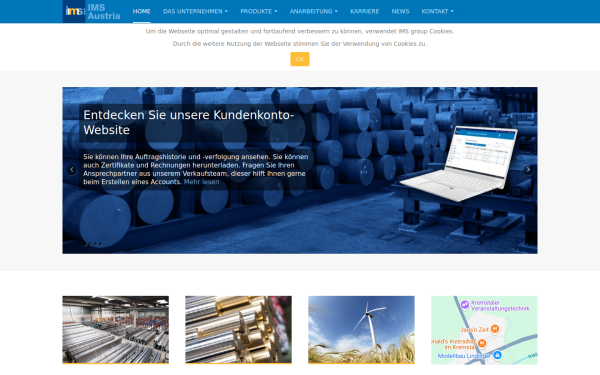Open the wind turbine thumbnail
Screen dimensions: 600x375
click(361, 329)
